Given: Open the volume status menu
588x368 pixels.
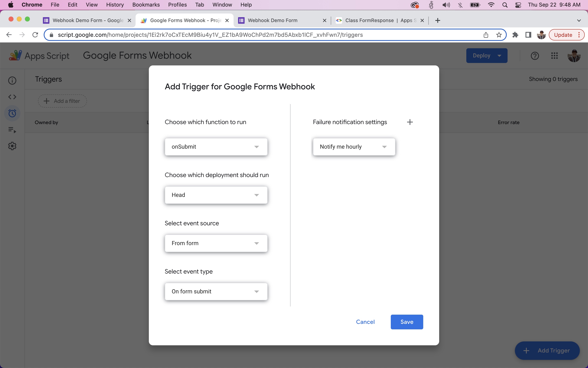Looking at the screenshot, I should pyautogui.click(x=446, y=5).
